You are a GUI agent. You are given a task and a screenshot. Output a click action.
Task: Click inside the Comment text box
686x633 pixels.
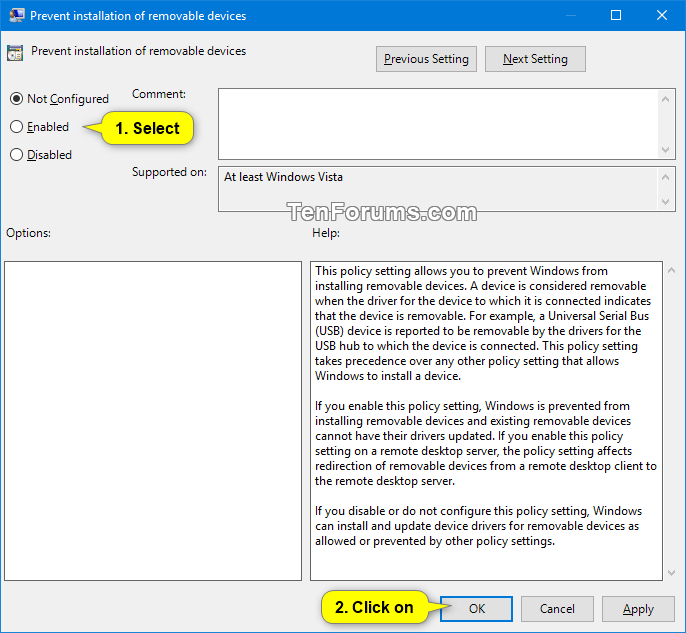[438, 124]
